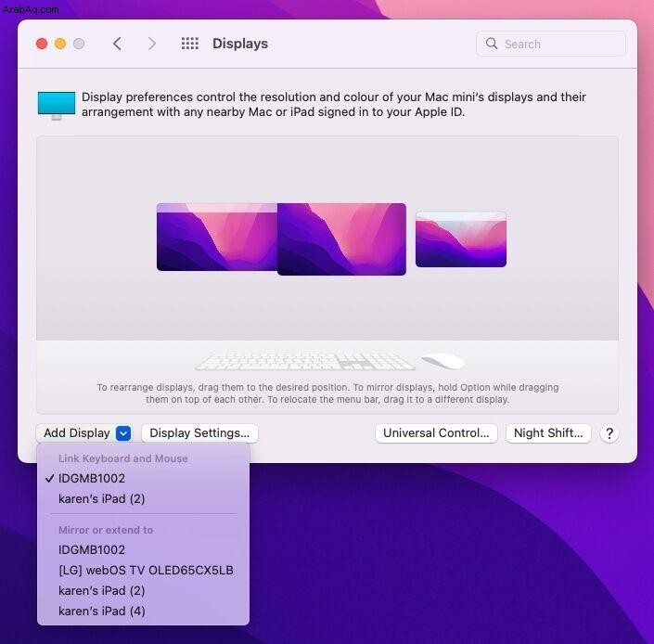Image resolution: width=654 pixels, height=644 pixels.
Task: Open Universal Control options
Action: 436,433
